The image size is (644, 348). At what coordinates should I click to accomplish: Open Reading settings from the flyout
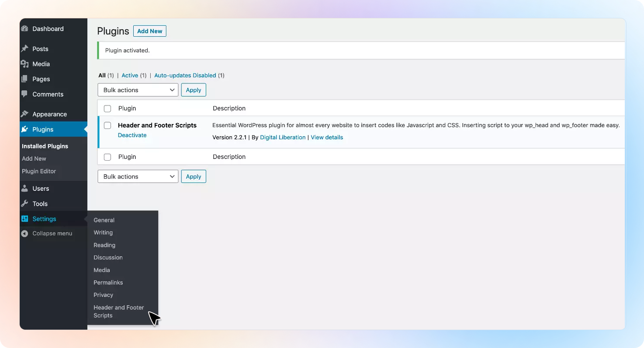[104, 245]
